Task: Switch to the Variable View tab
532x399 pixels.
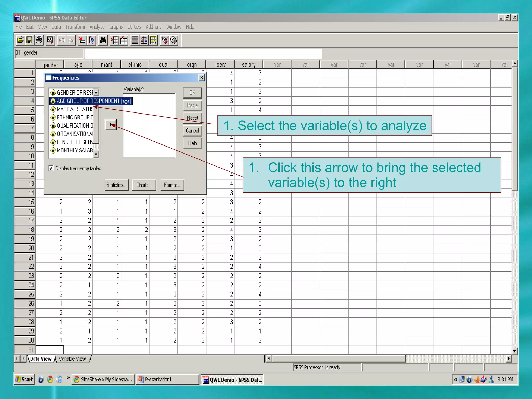Action: [x=72, y=359]
